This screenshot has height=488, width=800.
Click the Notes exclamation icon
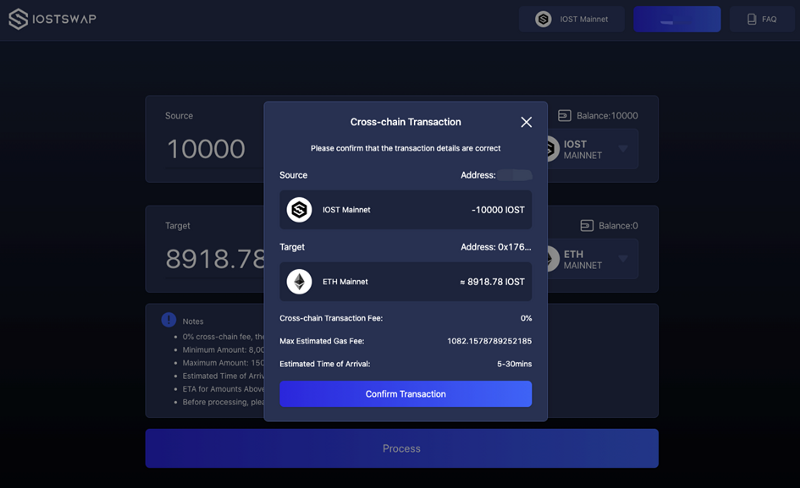[169, 320]
